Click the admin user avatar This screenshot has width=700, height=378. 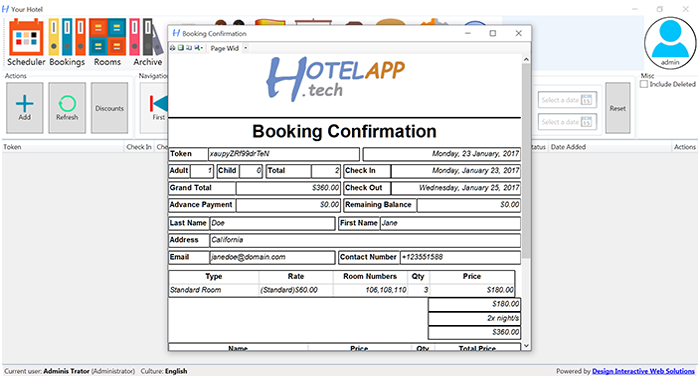[x=670, y=43]
